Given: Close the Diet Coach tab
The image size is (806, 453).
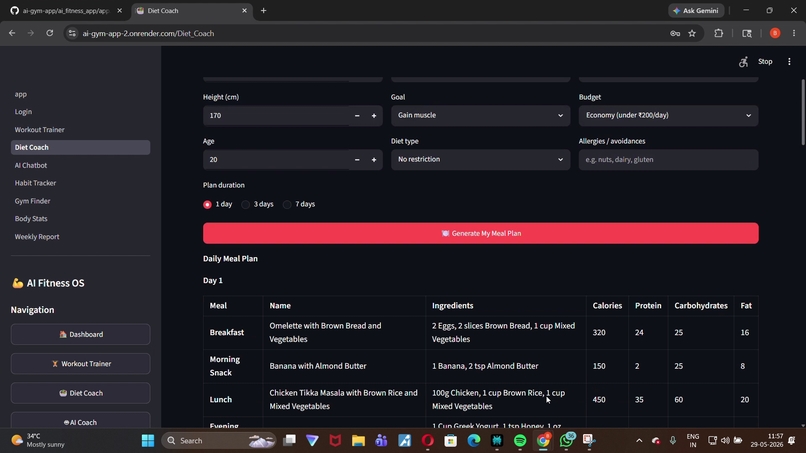Looking at the screenshot, I should (244, 10).
